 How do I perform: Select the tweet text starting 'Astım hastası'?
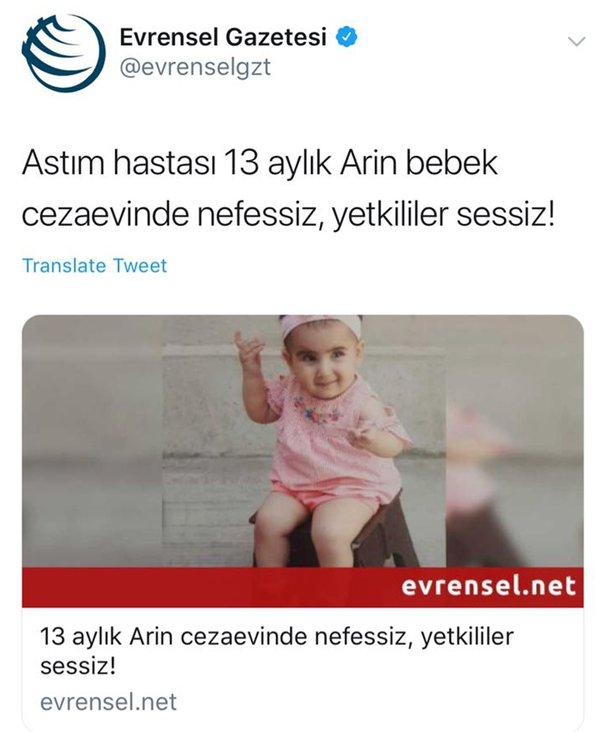(x=288, y=190)
